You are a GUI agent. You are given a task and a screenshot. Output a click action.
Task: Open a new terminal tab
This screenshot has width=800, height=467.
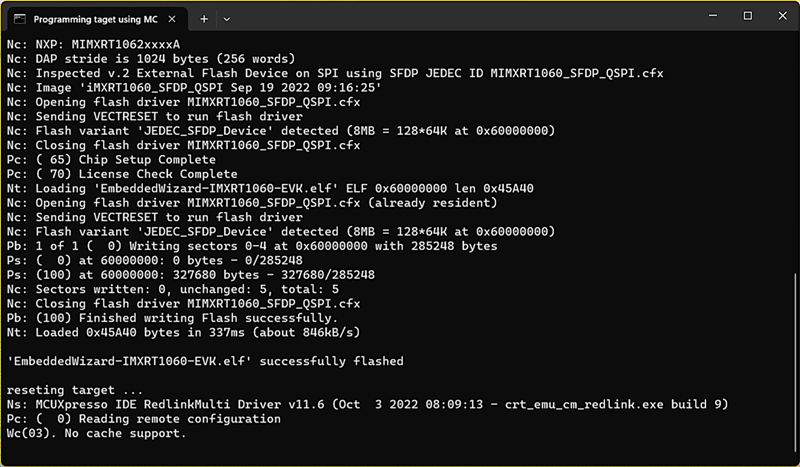(204, 18)
